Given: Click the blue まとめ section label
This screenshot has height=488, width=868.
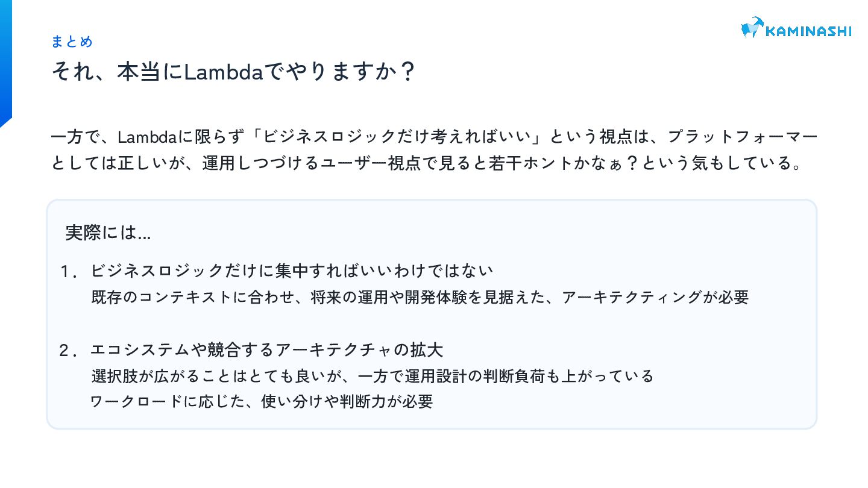Looking at the screenshot, I should tap(72, 42).
